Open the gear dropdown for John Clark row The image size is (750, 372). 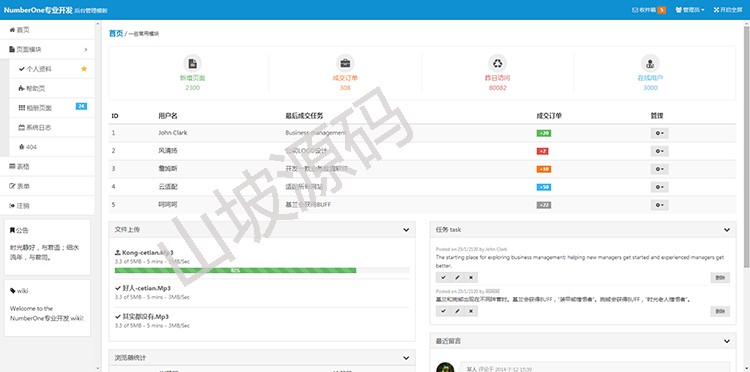click(660, 133)
